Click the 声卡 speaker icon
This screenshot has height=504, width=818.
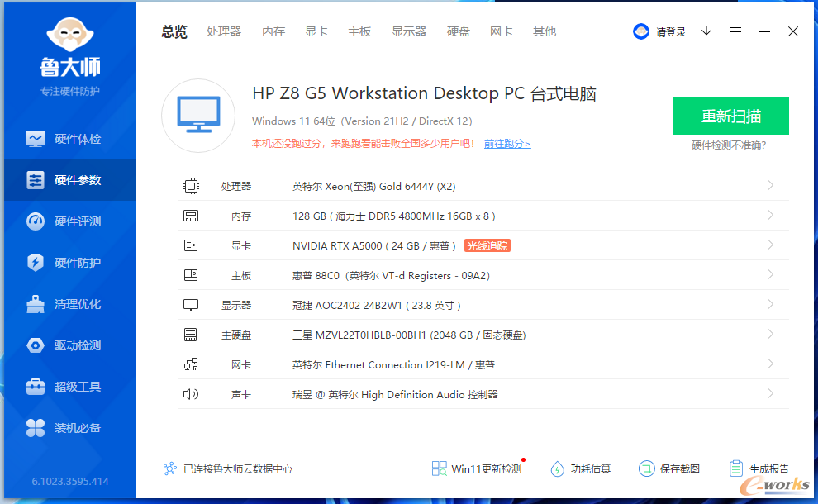tap(191, 394)
